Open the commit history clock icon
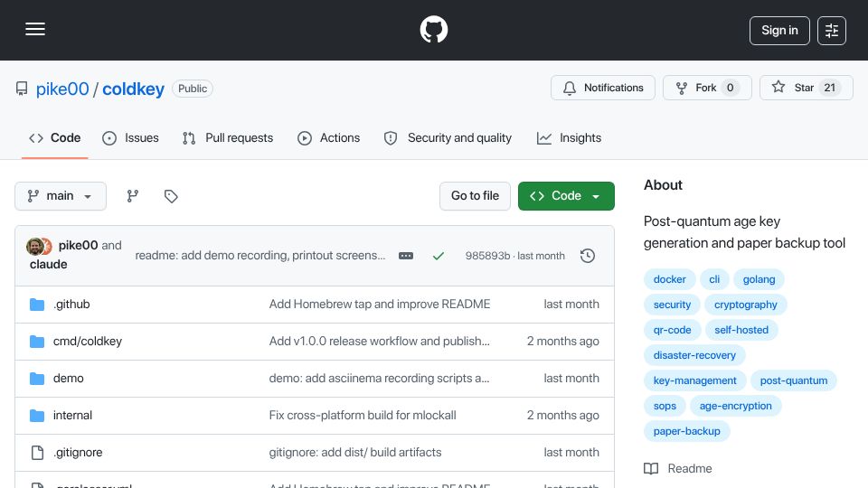Viewport: 868px width, 488px height. click(x=588, y=256)
